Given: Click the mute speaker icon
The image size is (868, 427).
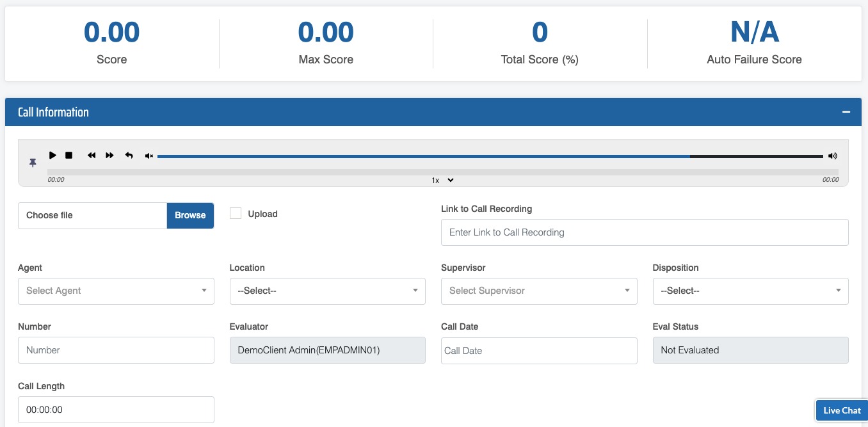Looking at the screenshot, I should click(x=149, y=156).
